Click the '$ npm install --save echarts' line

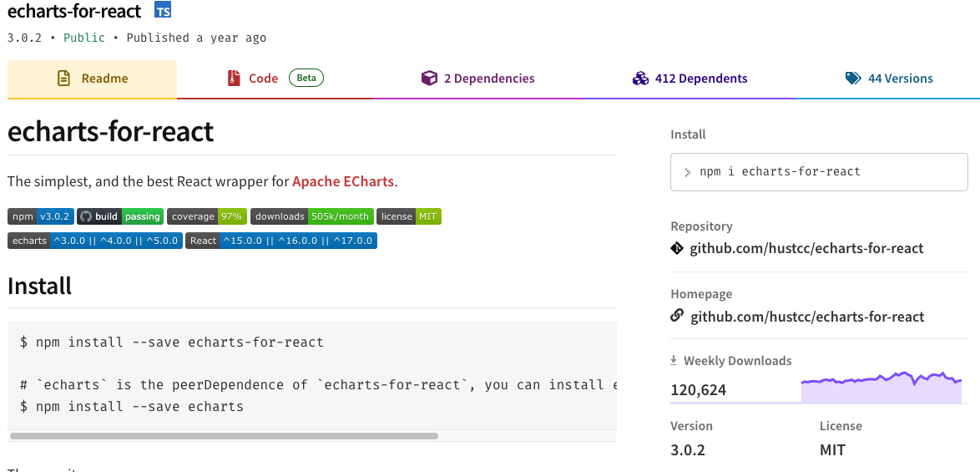pos(132,406)
